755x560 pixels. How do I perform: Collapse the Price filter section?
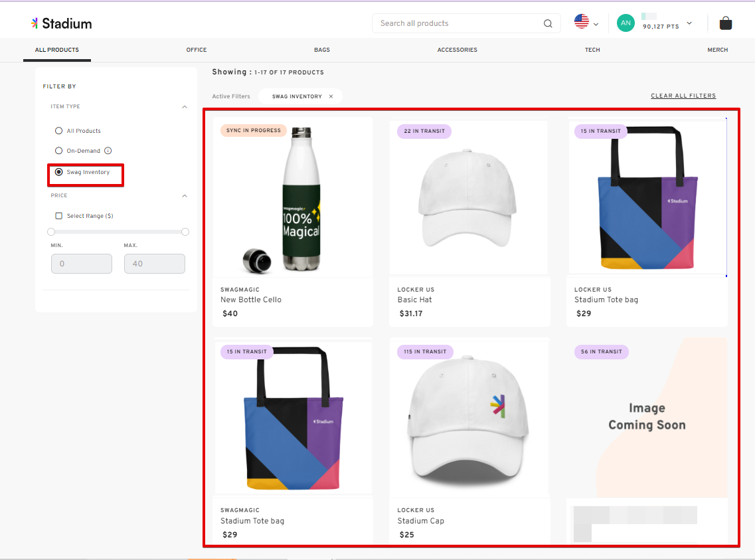(x=185, y=196)
